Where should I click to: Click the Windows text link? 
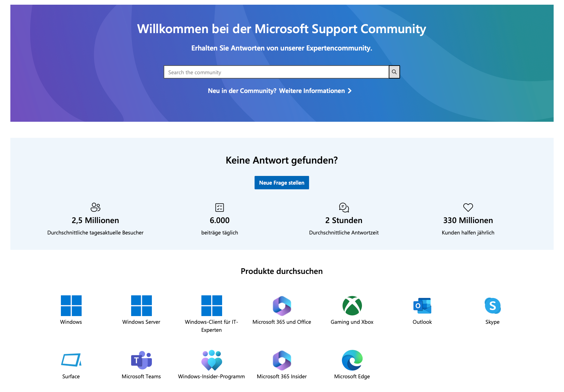tap(71, 322)
